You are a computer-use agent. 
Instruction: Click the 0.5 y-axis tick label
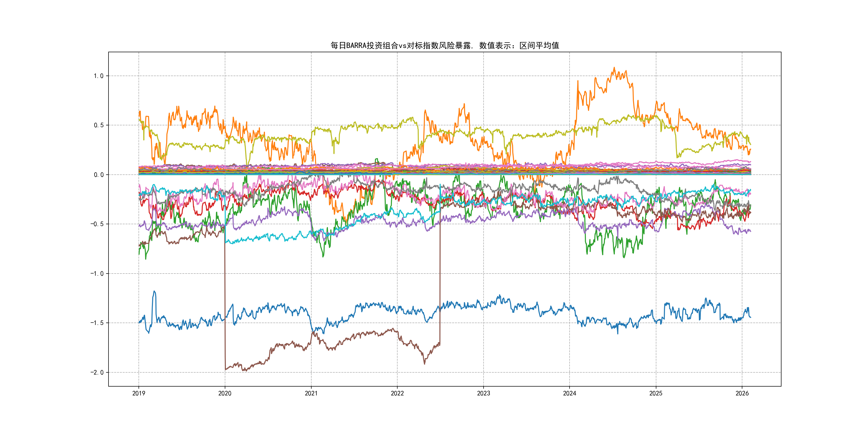(98, 125)
